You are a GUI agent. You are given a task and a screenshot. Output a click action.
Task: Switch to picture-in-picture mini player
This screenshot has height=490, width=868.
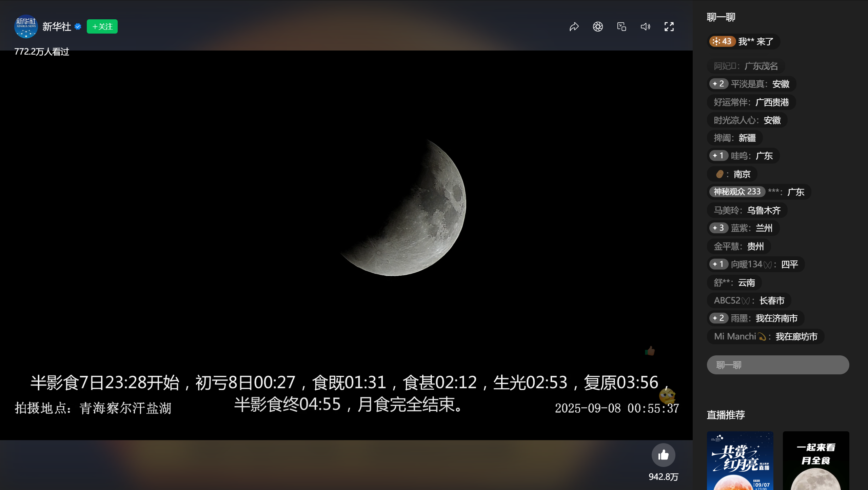pyautogui.click(x=622, y=26)
